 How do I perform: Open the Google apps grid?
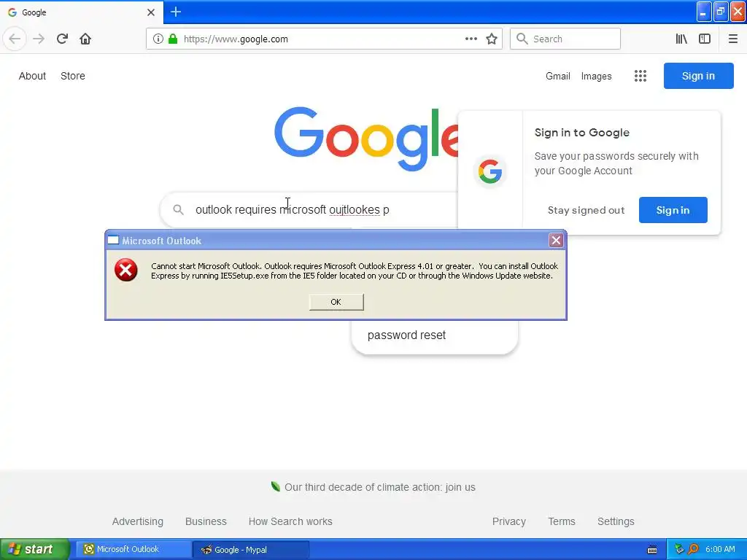point(640,76)
